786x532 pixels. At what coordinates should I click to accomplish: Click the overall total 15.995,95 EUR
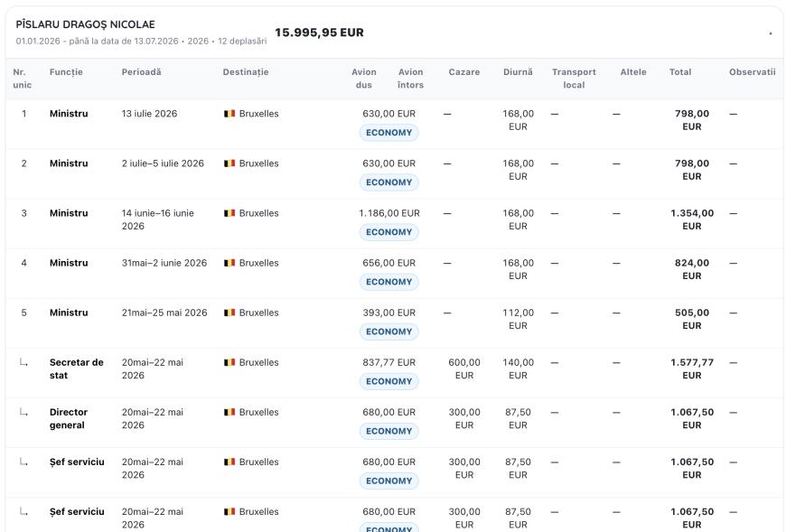pos(319,33)
